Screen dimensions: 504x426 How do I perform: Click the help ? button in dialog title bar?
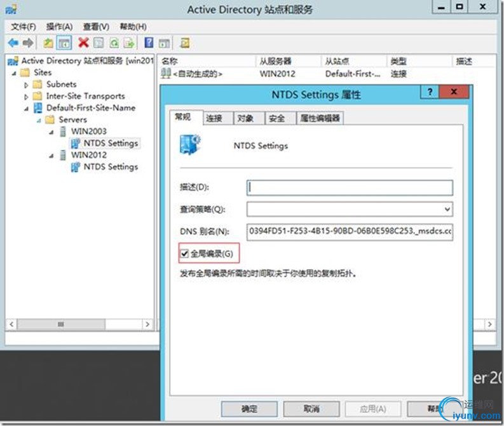(430, 92)
